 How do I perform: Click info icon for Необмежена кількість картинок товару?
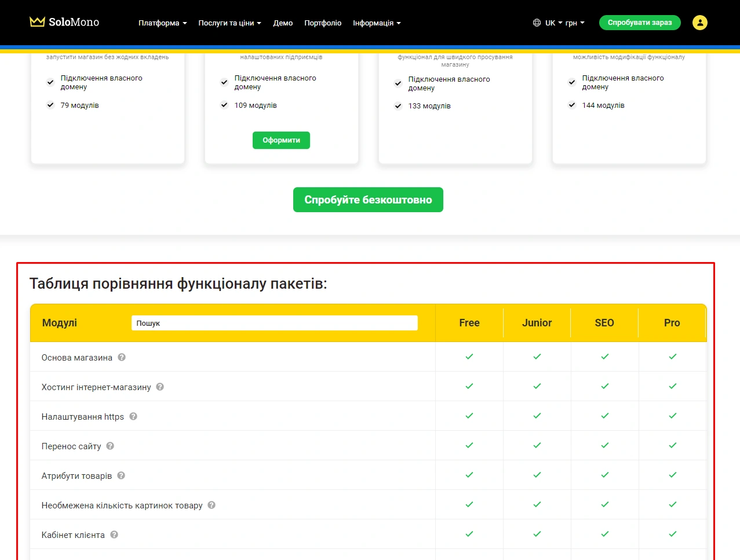click(212, 505)
